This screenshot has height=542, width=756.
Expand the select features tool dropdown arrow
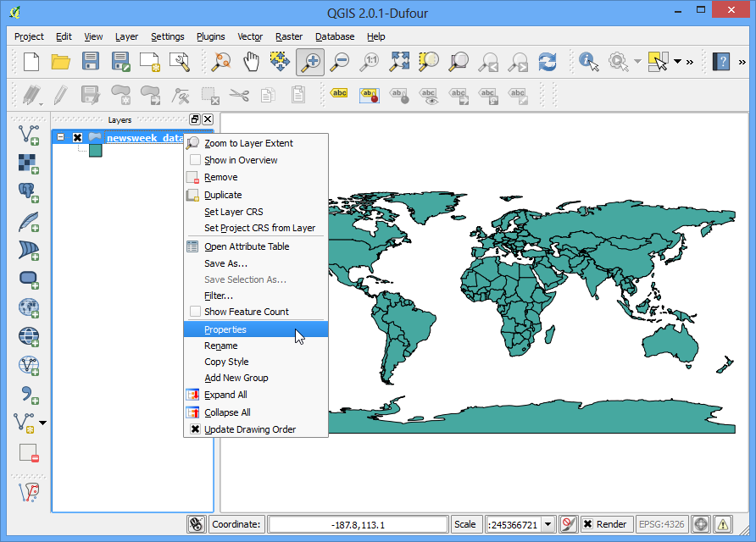[x=677, y=61]
